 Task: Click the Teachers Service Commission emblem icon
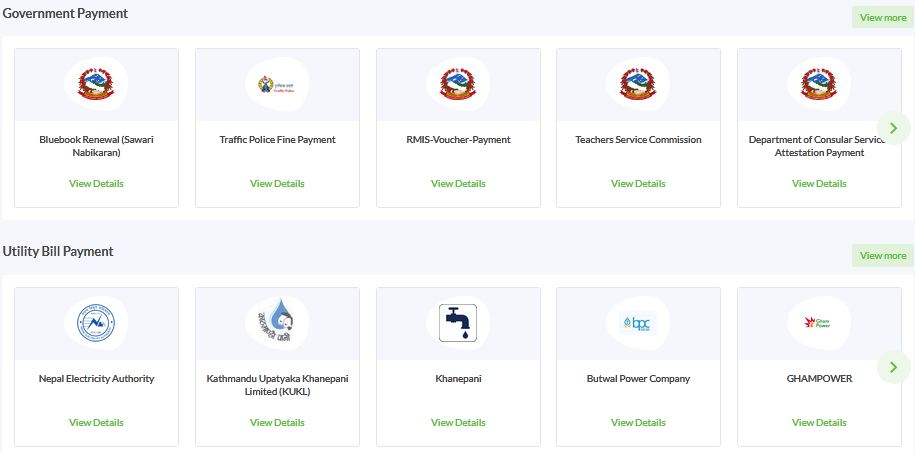[638, 85]
